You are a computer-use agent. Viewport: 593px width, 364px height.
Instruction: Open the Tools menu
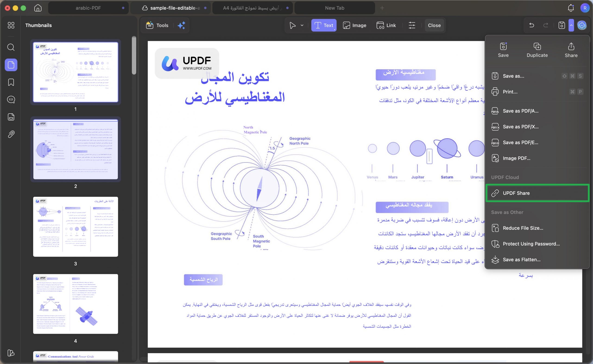(157, 25)
